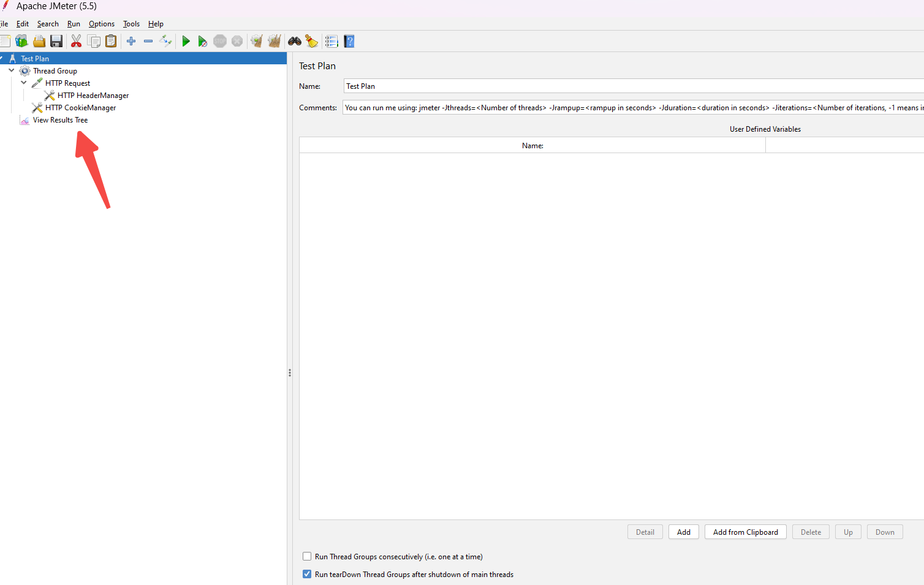Click the Add from Clipboard button

click(746, 532)
